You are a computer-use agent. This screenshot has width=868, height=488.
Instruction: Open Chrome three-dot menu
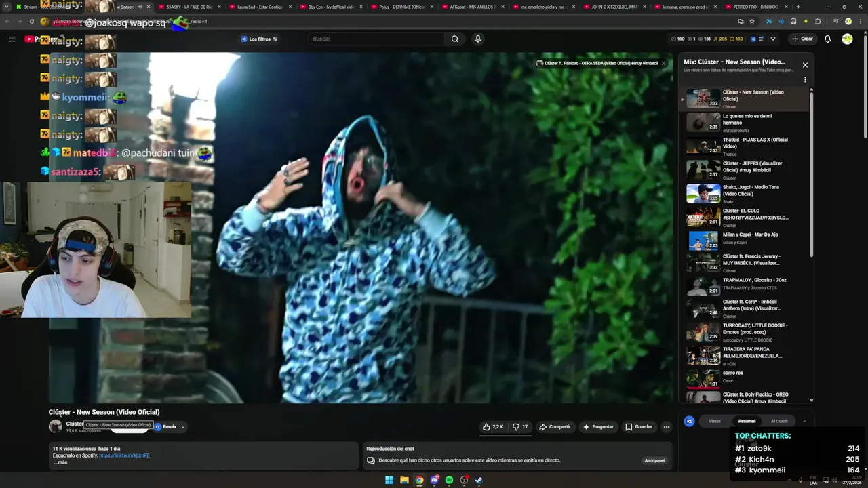tap(859, 22)
